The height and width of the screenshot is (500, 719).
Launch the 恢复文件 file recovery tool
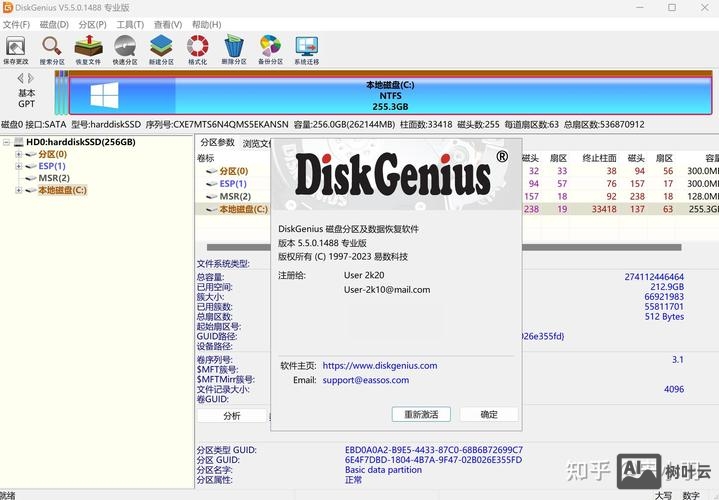coord(88,50)
